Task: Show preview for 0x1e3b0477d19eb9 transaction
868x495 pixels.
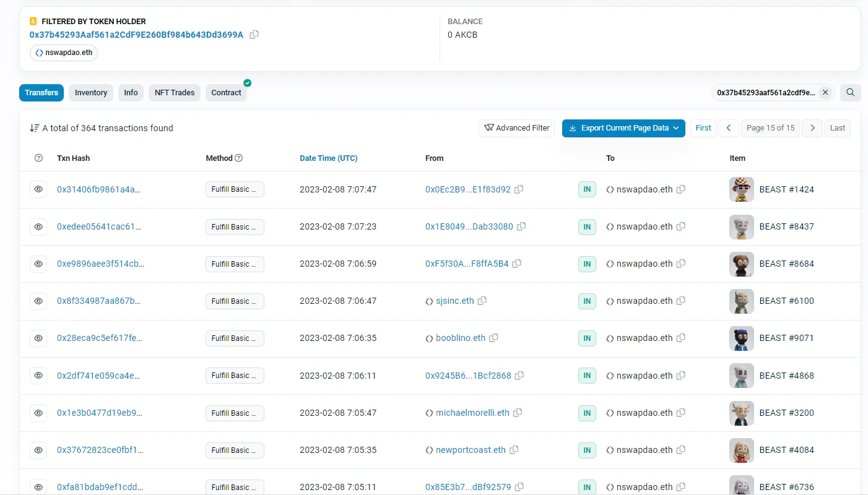Action: 38,413
